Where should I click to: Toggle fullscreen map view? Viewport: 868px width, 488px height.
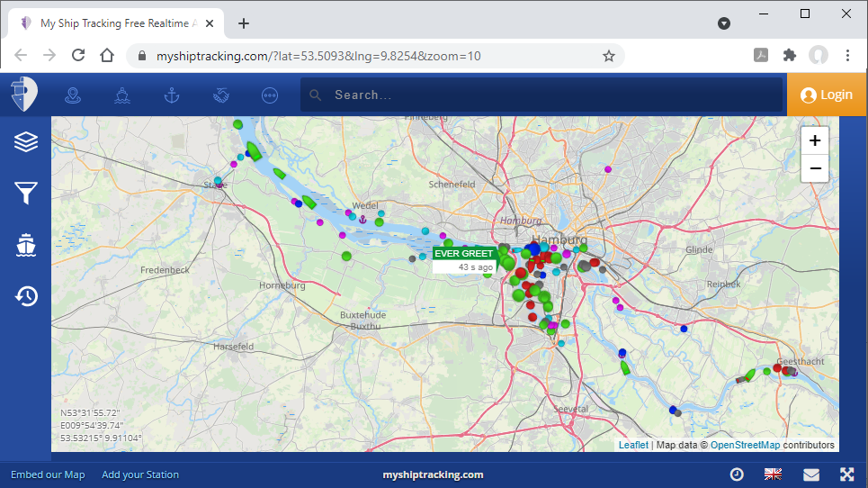pyautogui.click(x=846, y=474)
